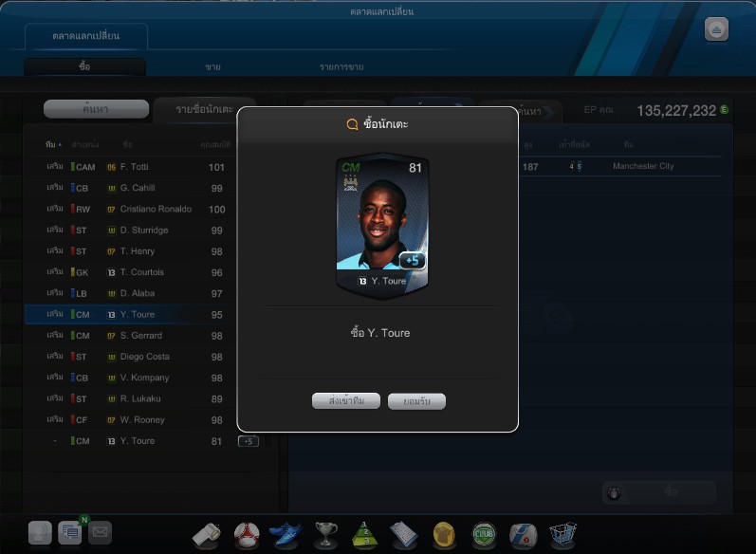Click the 187 height value
Viewport: 756px width, 554px height.
pos(530,167)
